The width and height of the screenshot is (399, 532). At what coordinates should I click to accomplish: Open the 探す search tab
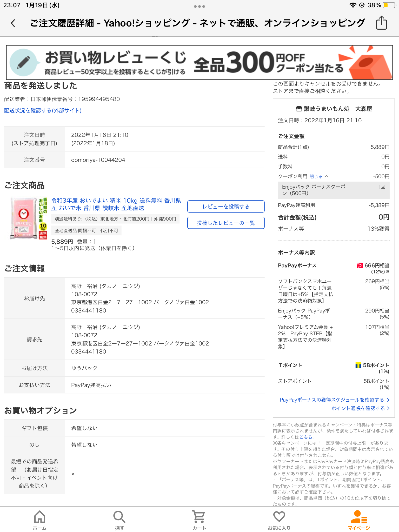click(x=119, y=520)
